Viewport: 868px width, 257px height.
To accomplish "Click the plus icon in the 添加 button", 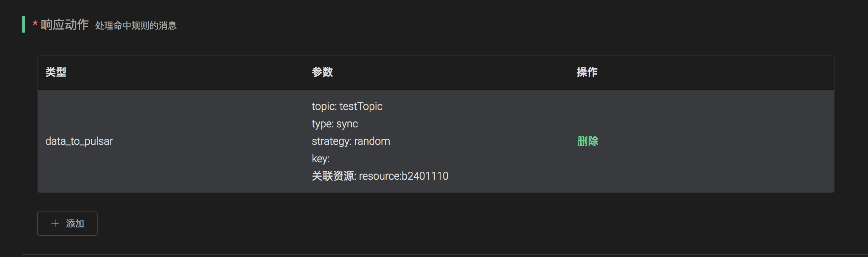I will click(55, 224).
